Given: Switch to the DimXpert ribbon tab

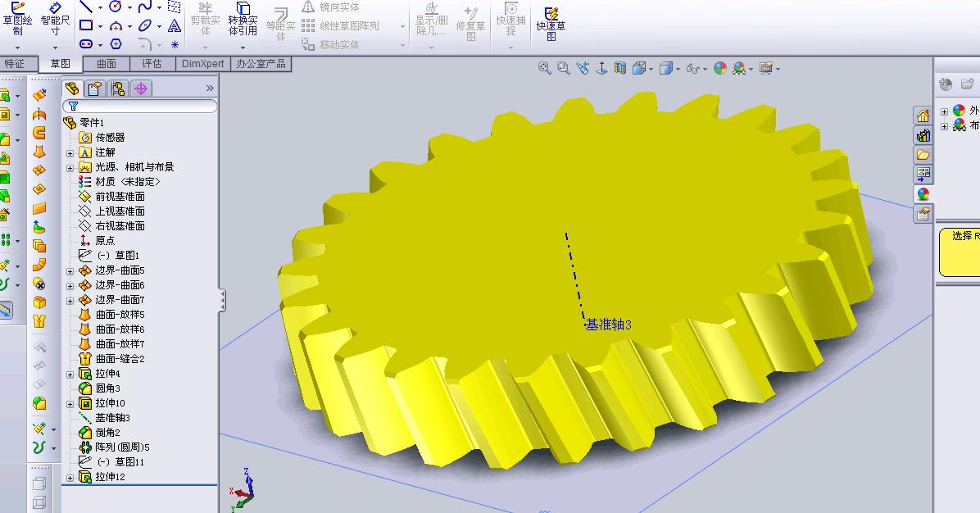Looking at the screenshot, I should [203, 63].
